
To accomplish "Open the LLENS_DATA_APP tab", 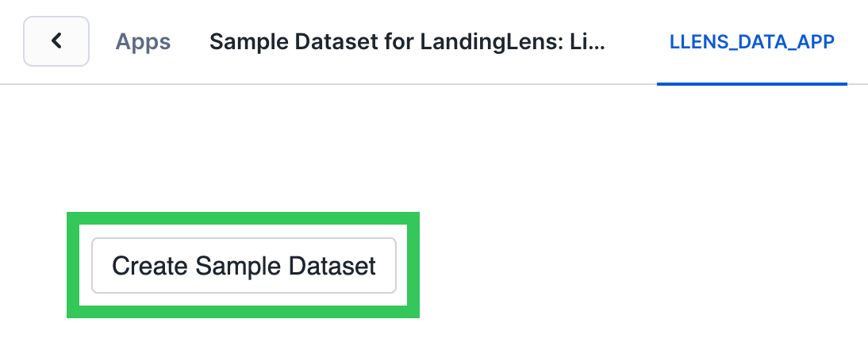I will [x=751, y=42].
